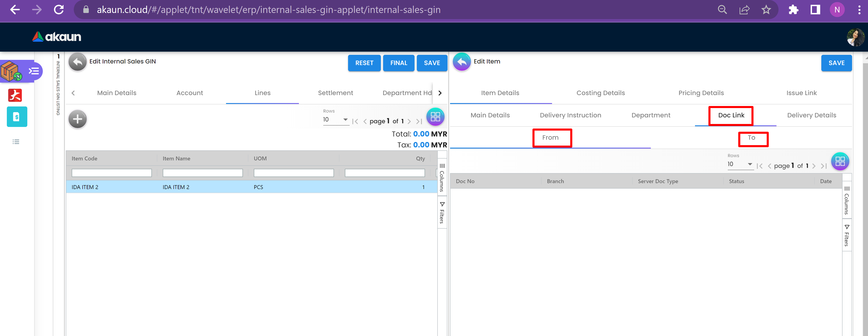Open Rows dropdown in Doc Link pagination
This screenshot has width=868, height=336.
(x=740, y=164)
